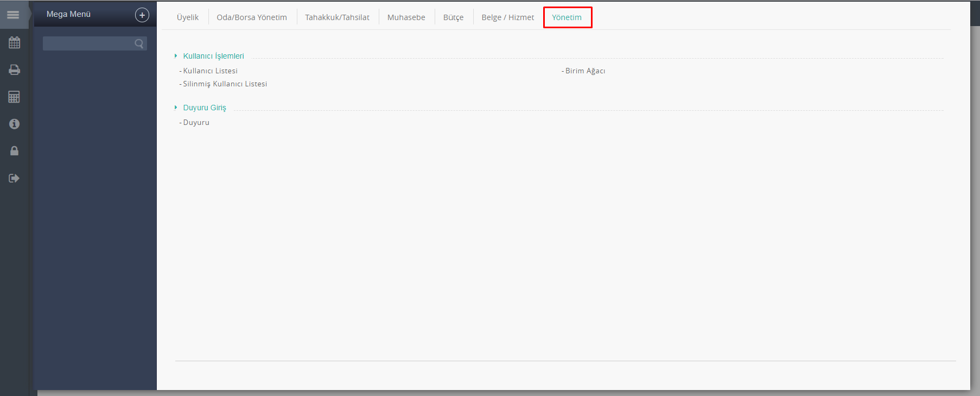Open Silinmiş Kullanıcı Listesi link
This screenshot has width=980, height=396.
[x=225, y=84]
